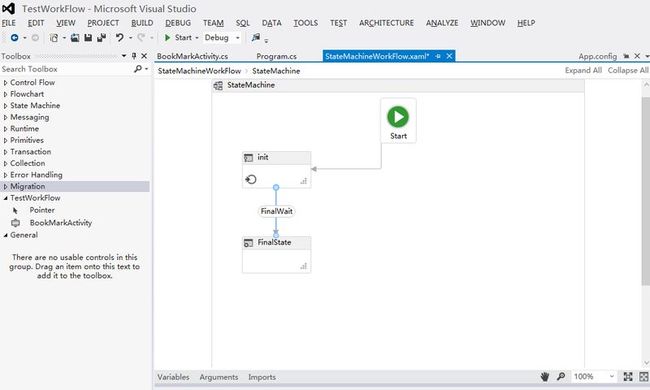Click the Navigate Backward toolbar icon

click(x=14, y=38)
